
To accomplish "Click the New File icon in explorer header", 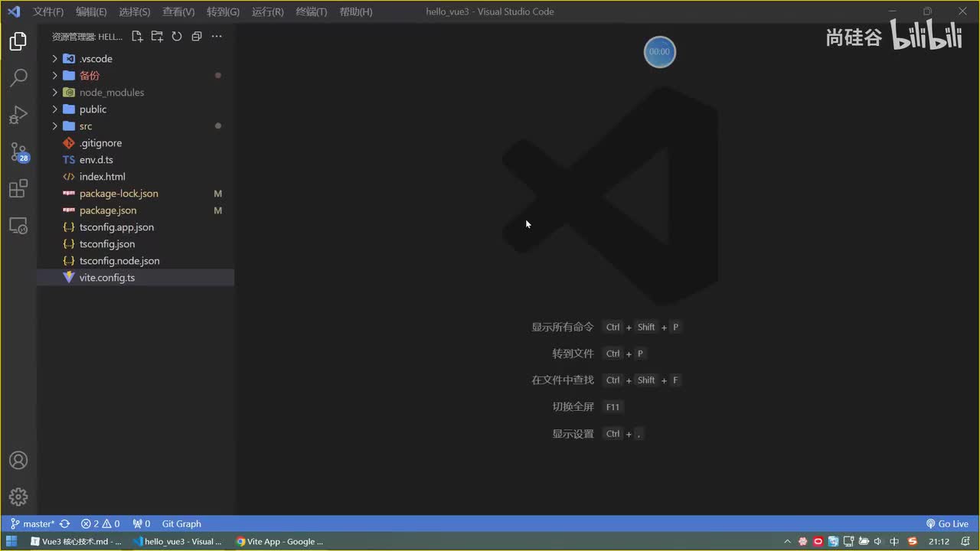I will pos(137,36).
